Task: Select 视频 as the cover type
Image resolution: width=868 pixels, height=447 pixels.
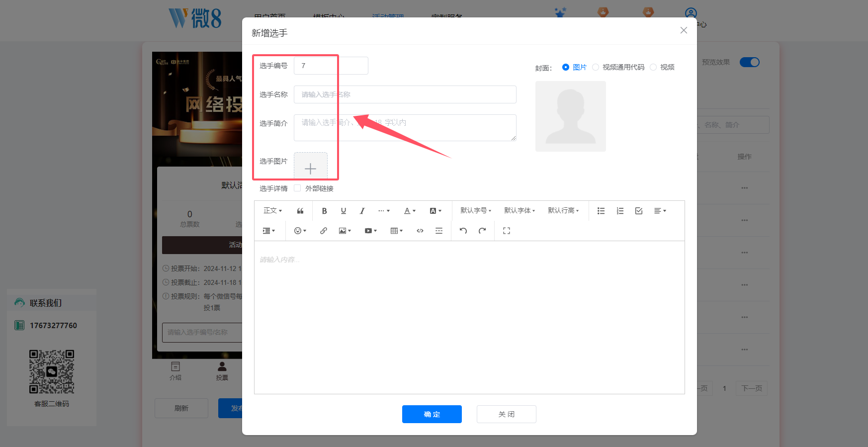Action: pos(662,67)
